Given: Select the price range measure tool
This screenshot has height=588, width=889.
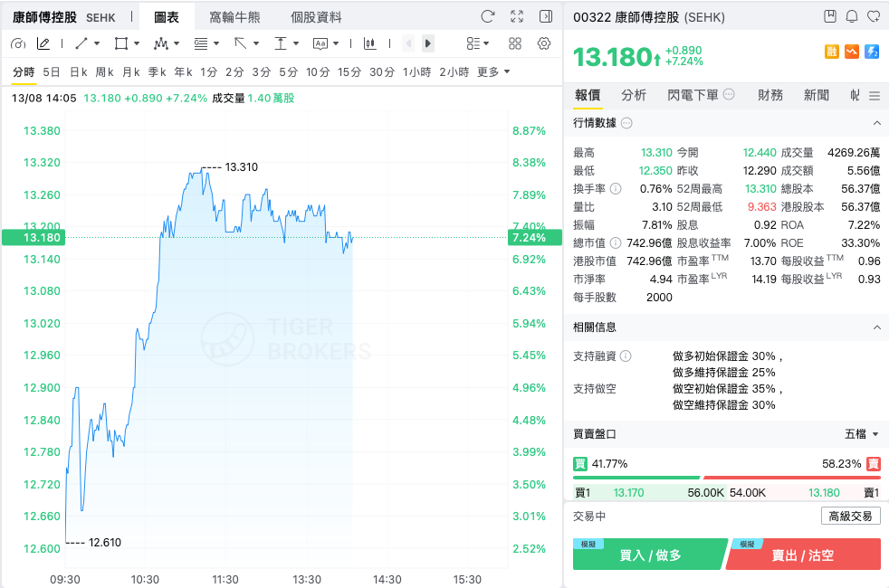Looking at the screenshot, I should point(280,43).
